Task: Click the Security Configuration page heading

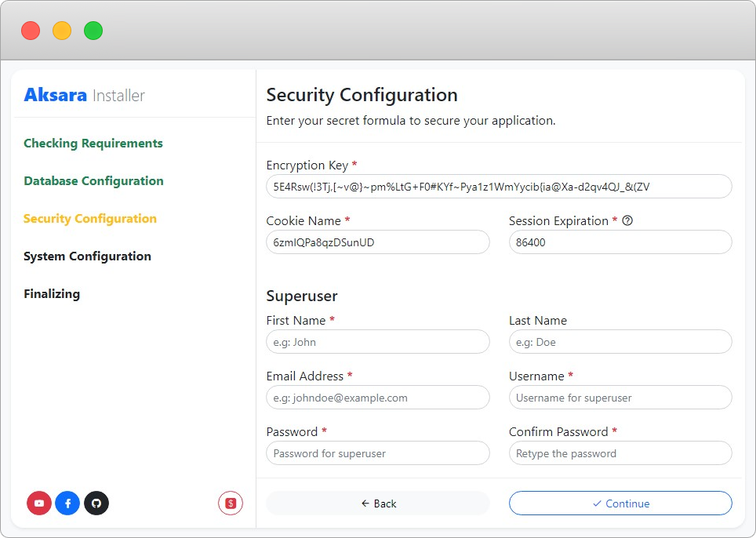Action: [362, 95]
